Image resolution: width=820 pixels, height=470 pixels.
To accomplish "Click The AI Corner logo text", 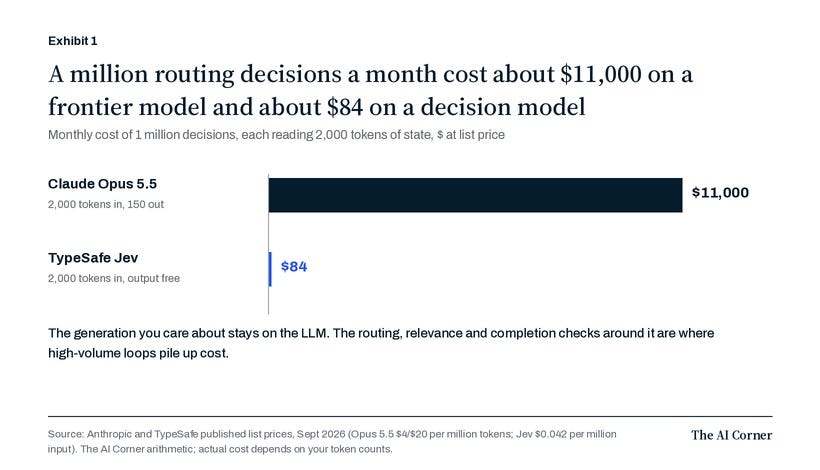I will pyautogui.click(x=732, y=435).
